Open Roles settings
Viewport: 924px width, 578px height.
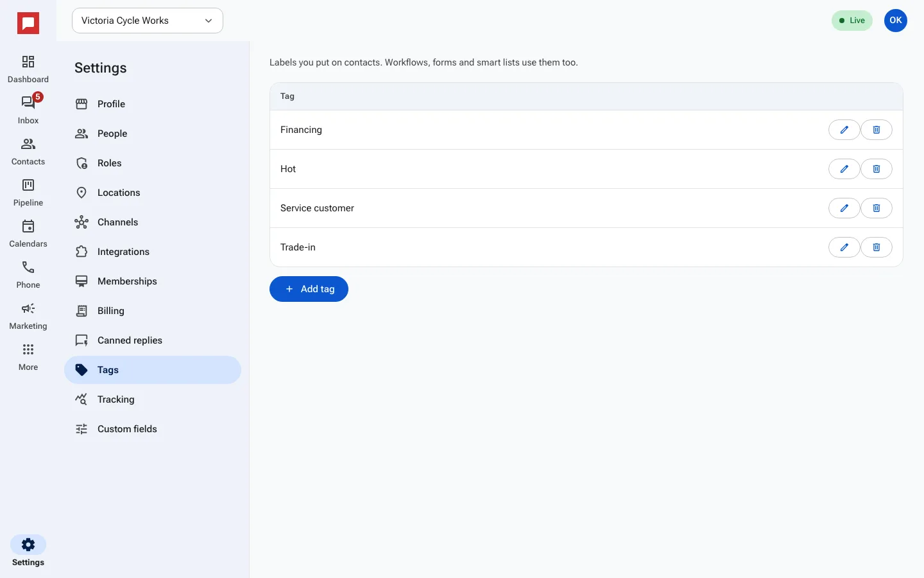pos(153,163)
